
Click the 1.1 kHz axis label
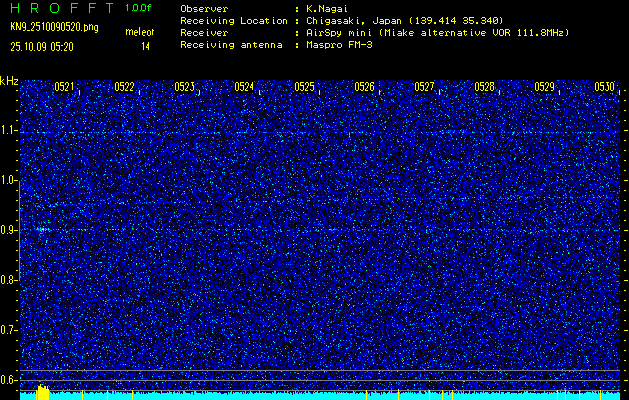click(x=10, y=131)
